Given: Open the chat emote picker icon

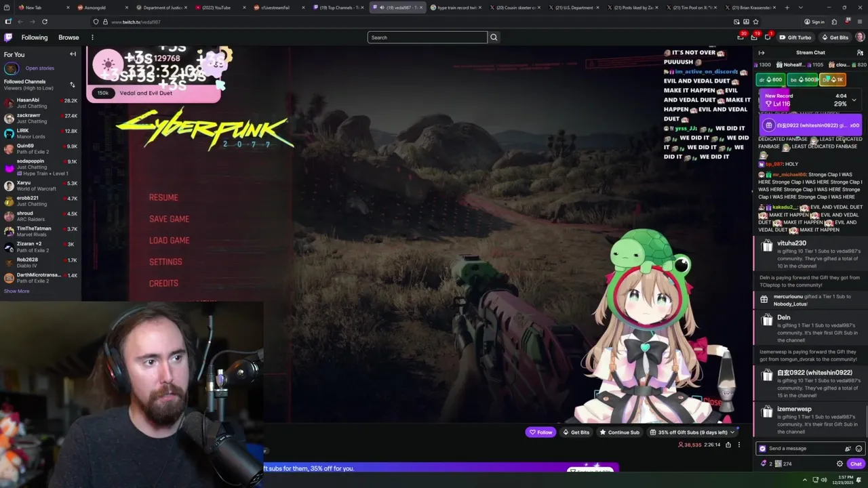Looking at the screenshot, I should tap(859, 449).
